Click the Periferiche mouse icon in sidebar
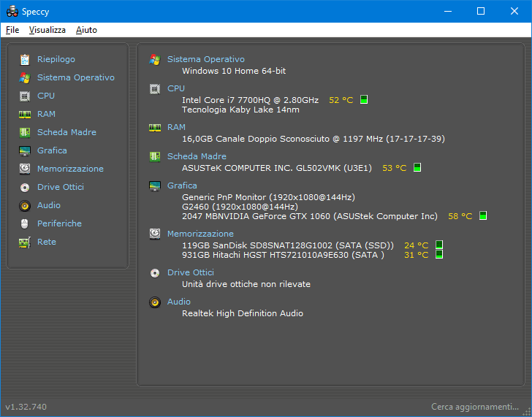The width and height of the screenshot is (532, 417). coord(25,223)
